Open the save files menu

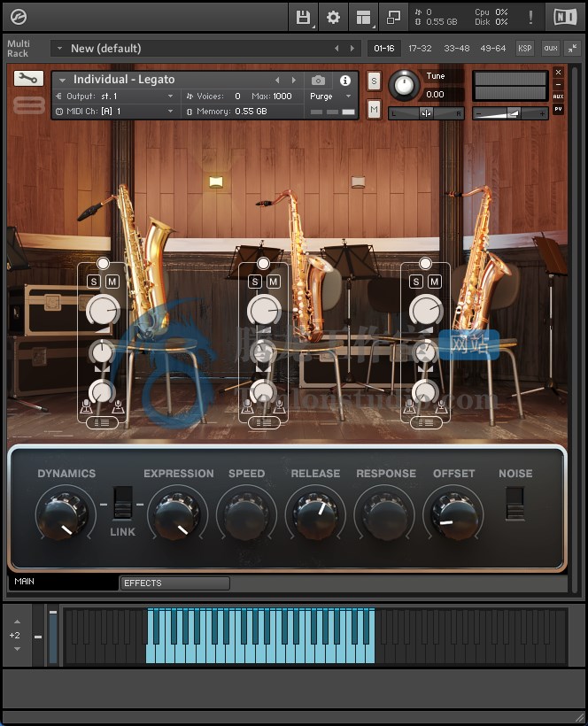[x=303, y=18]
